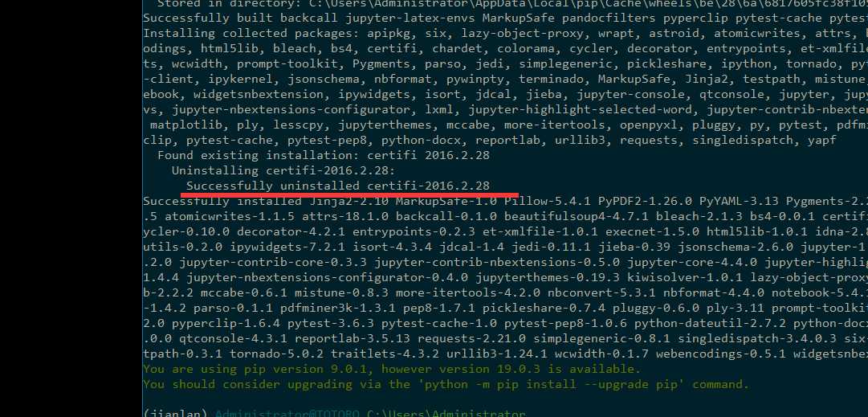
Task: Click 'Successfully built backcall' text
Action: pyautogui.click(x=241, y=18)
